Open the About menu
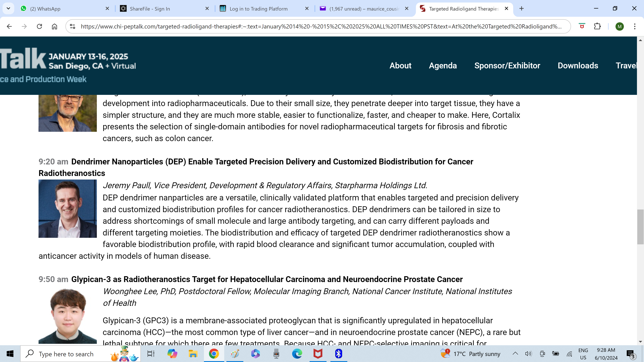The height and width of the screenshot is (362, 644). coord(400,66)
